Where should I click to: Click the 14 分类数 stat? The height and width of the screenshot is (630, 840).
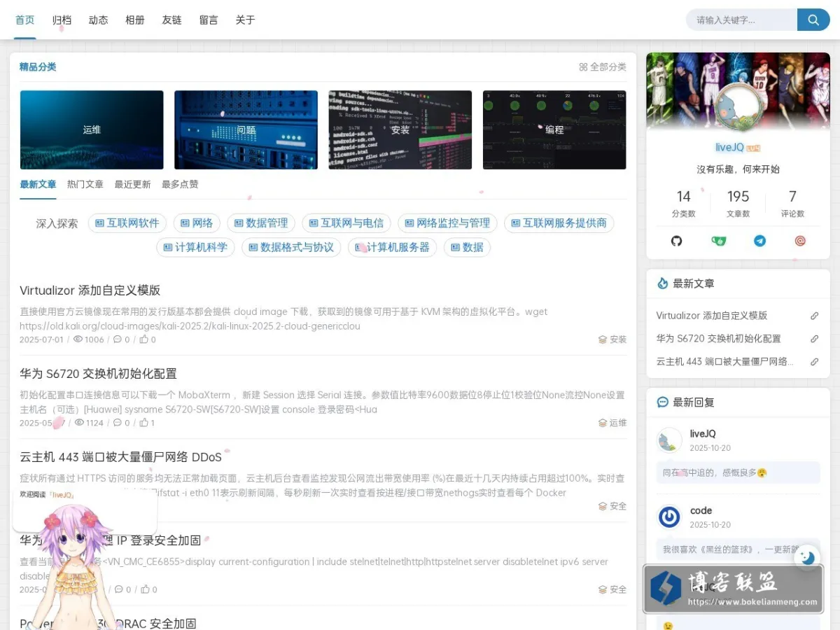point(683,204)
